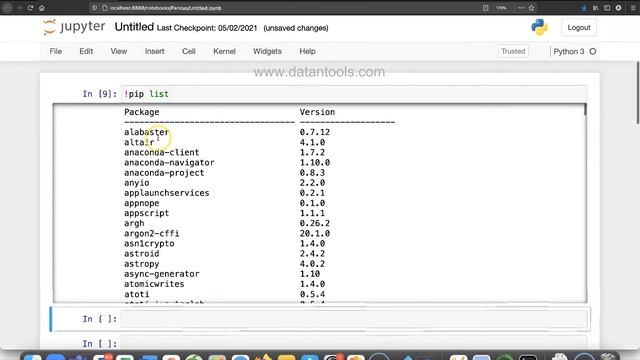The width and height of the screenshot is (640, 360).
Task: Open the View menu
Action: [119, 51]
